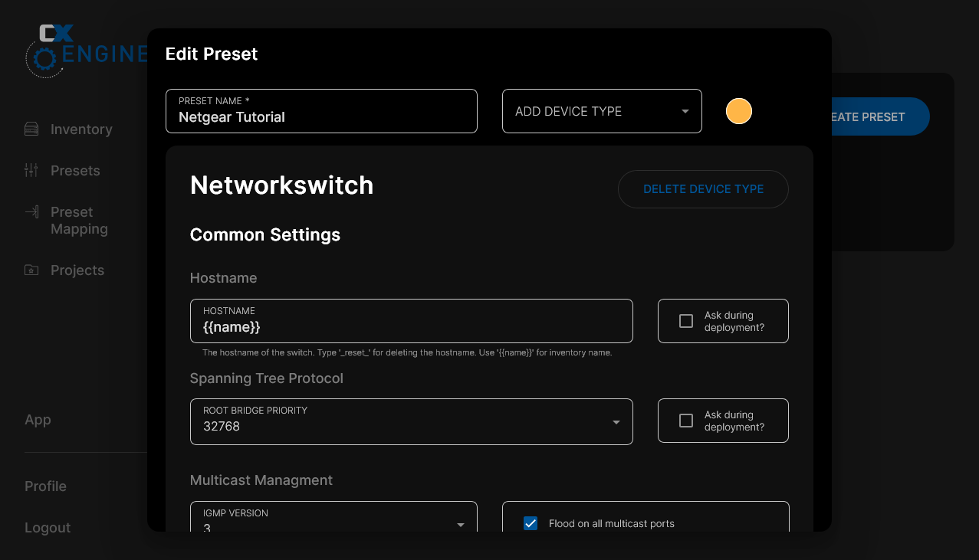The image size is (979, 560).
Task: Enable Ask during deployment for Hostname
Action: 685,321
